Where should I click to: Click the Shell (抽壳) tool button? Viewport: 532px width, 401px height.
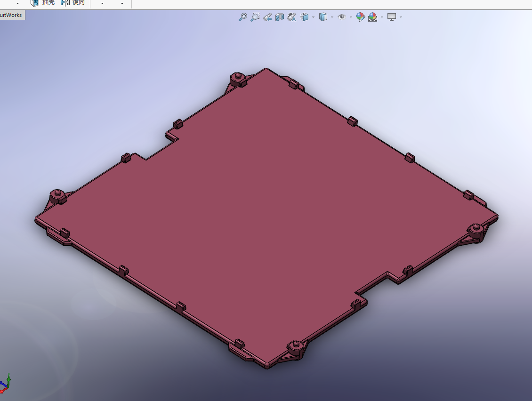click(x=42, y=3)
